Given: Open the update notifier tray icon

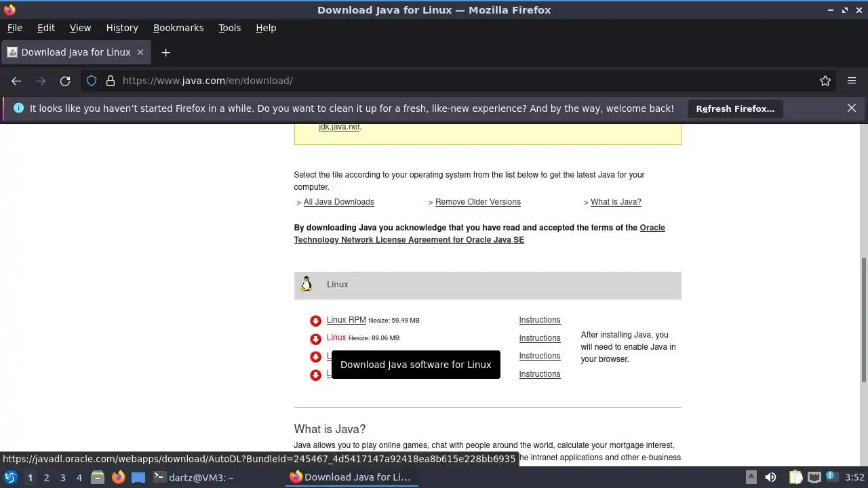Looking at the screenshot, I should click(x=831, y=477).
